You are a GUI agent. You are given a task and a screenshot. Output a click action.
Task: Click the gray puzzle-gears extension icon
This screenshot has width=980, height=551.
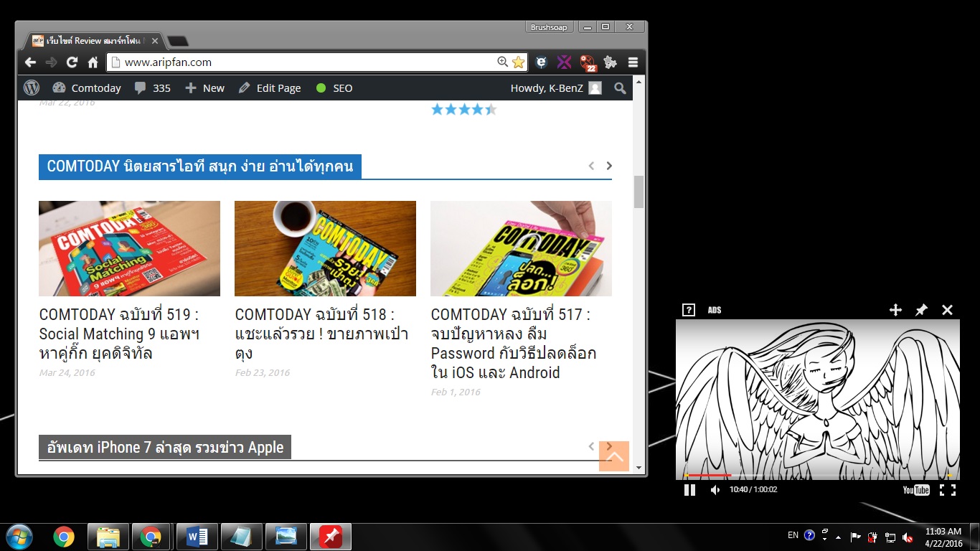611,62
